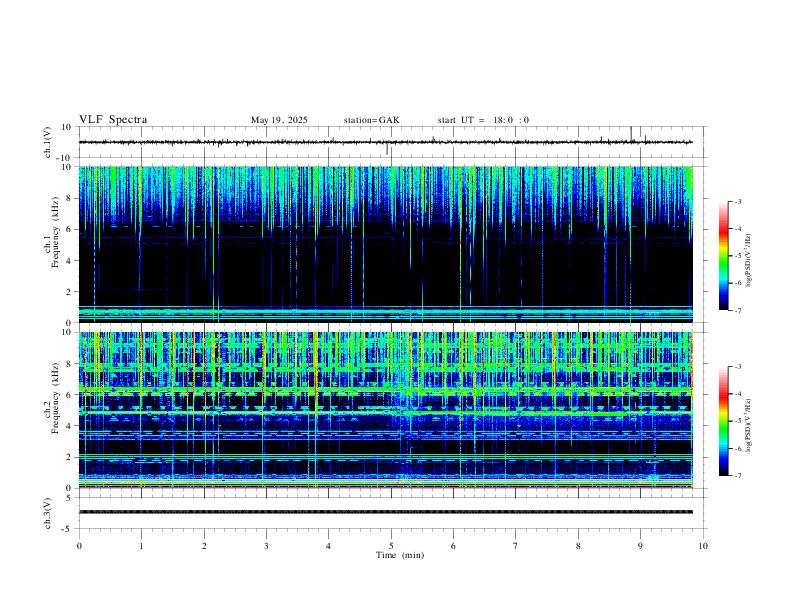Screen dimensions: 792x612
Task: Click the ch.1 spectrogram color bar
Action: (723, 255)
